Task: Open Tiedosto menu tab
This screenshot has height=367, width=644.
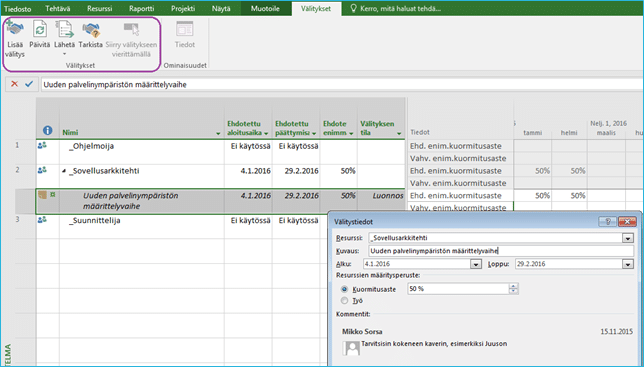Action: tap(17, 9)
